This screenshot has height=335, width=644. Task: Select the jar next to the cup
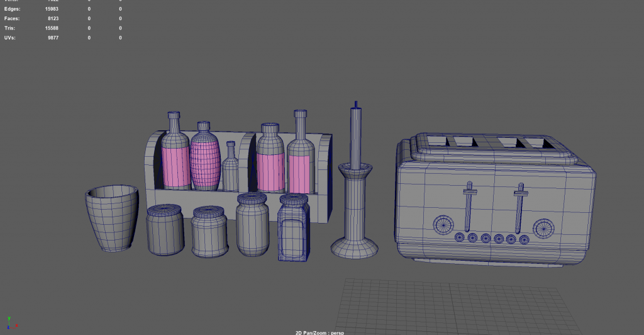pos(165,230)
